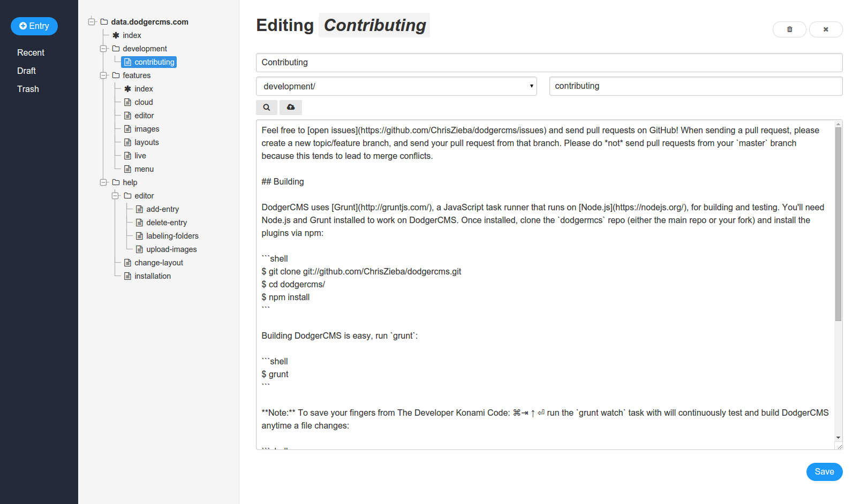
Task: Open the development/ folder dropdown
Action: pos(396,86)
